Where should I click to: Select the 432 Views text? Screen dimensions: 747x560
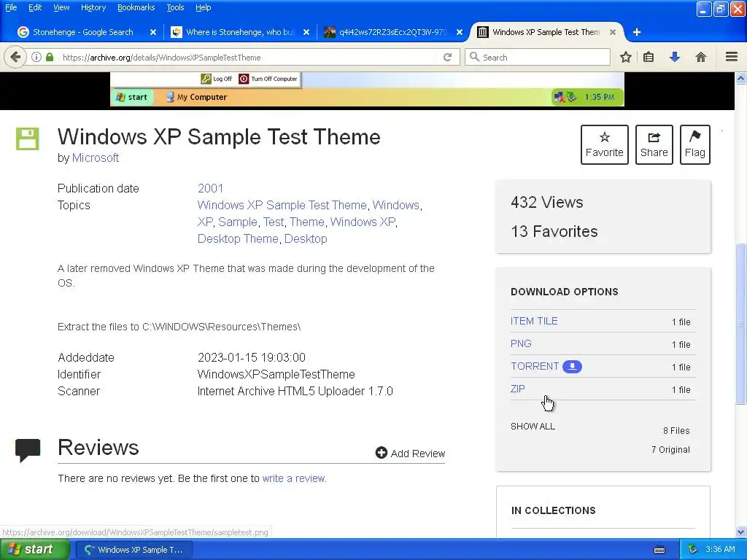coord(547,203)
